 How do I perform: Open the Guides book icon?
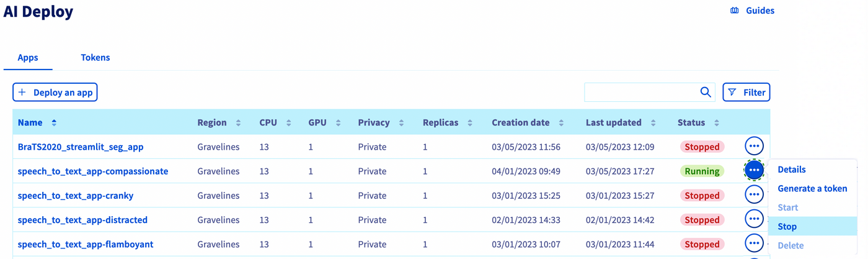click(735, 11)
